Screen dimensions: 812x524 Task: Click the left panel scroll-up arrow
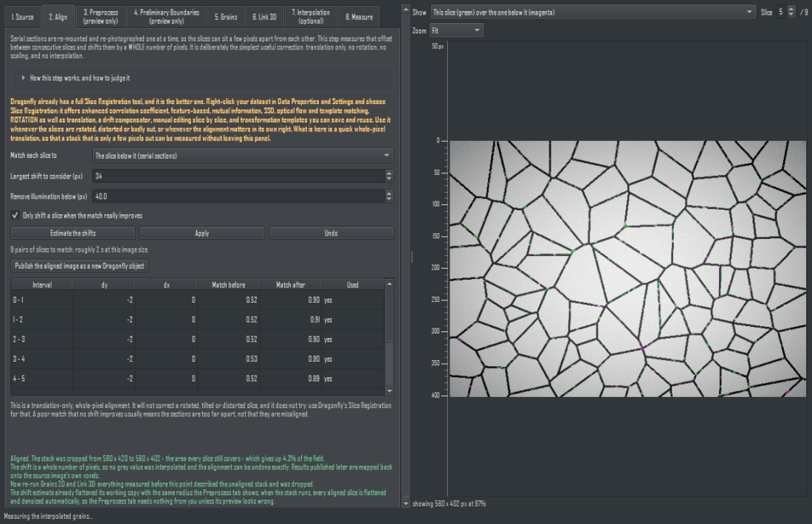click(405, 10)
